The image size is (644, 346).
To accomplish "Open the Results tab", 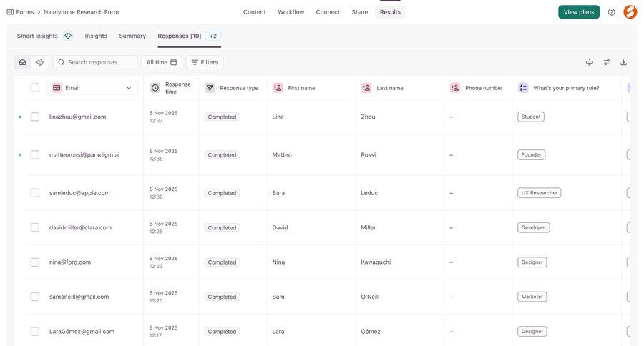I will point(390,12).
